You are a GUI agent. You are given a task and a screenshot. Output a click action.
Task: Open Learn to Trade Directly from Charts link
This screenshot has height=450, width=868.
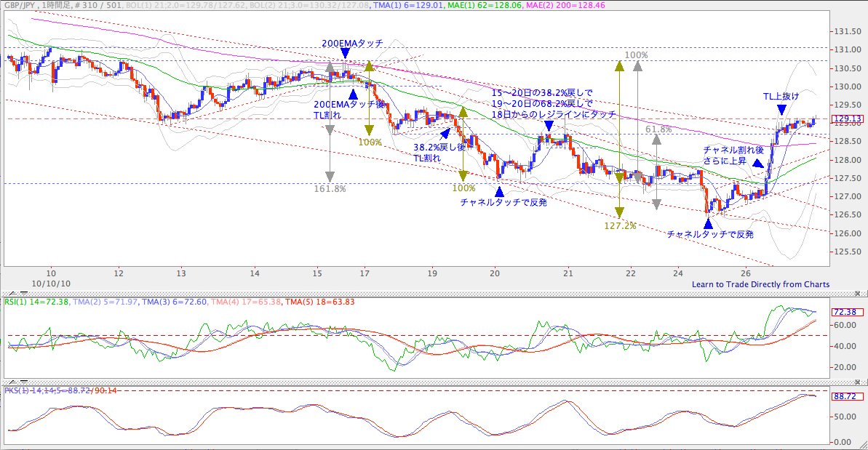point(760,284)
